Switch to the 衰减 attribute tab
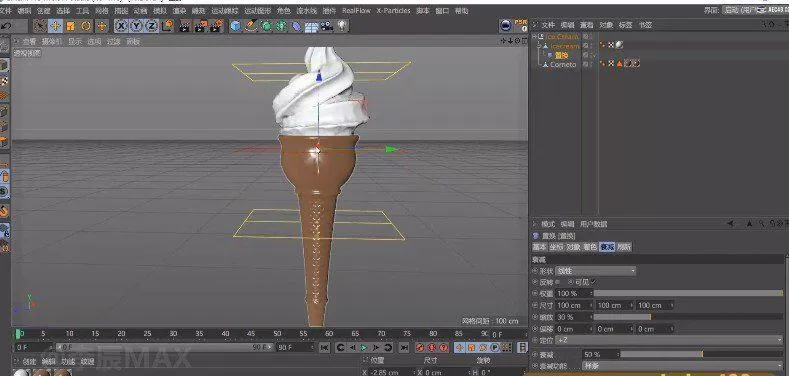Viewport: 789px width, 376px height. pos(607,247)
